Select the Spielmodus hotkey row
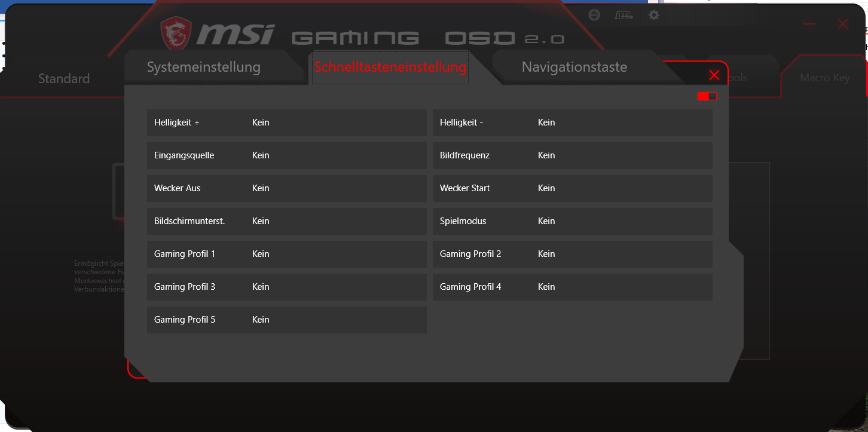Image resolution: width=868 pixels, height=432 pixels. [573, 221]
